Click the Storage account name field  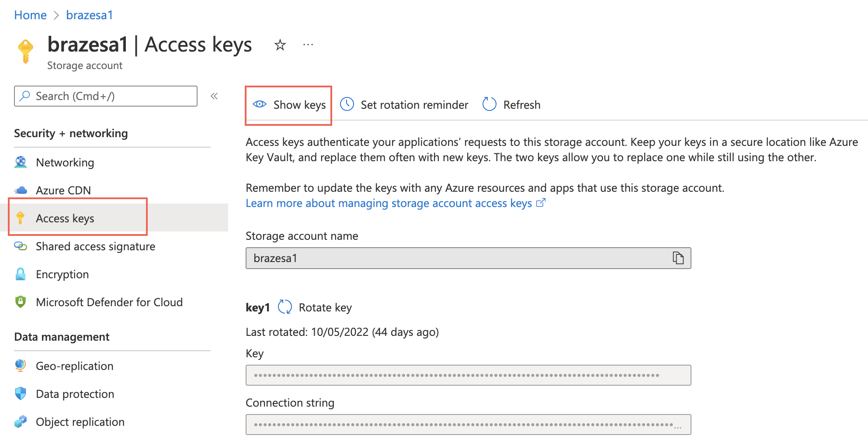point(468,258)
